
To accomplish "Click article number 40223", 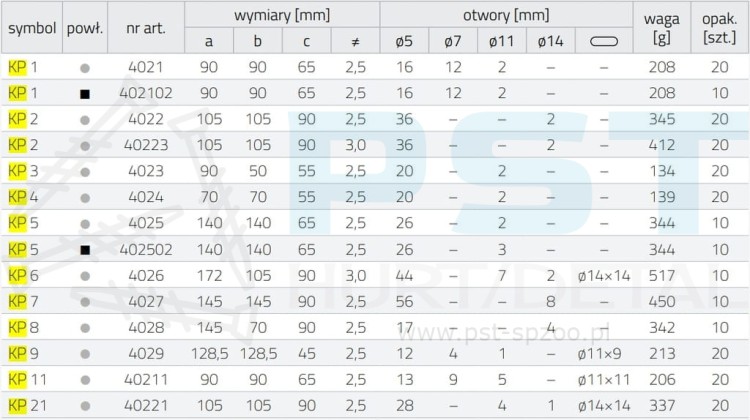I will pyautogui.click(x=146, y=145).
